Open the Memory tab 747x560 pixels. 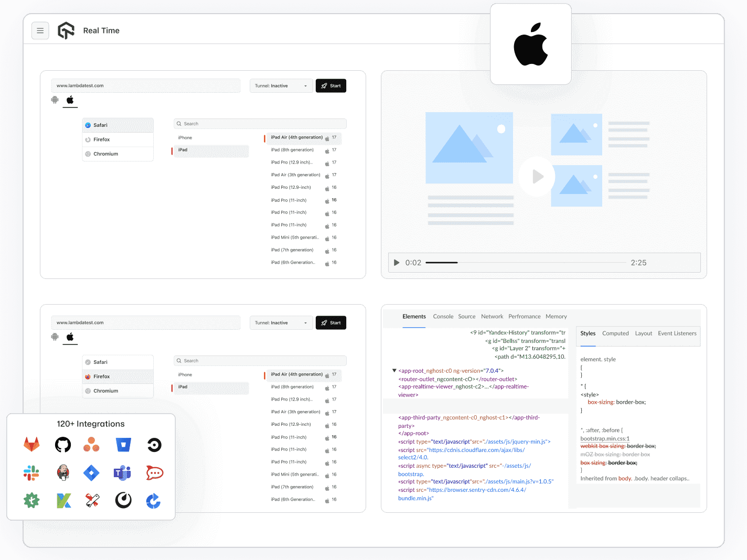click(556, 317)
